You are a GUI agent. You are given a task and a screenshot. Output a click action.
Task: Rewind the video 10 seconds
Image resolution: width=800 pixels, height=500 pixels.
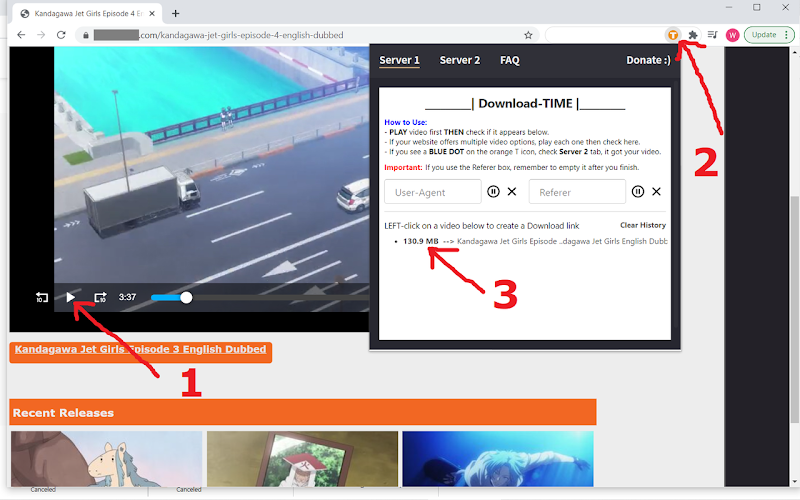coord(42,297)
